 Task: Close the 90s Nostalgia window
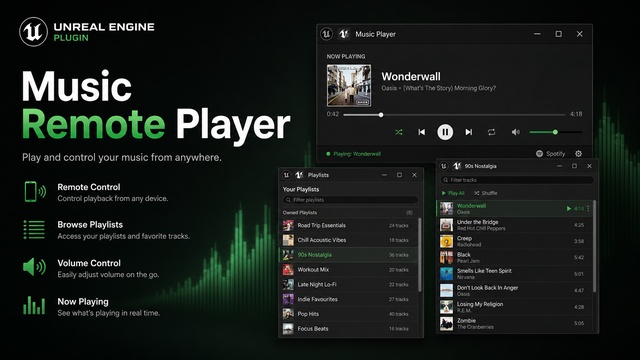pos(589,166)
